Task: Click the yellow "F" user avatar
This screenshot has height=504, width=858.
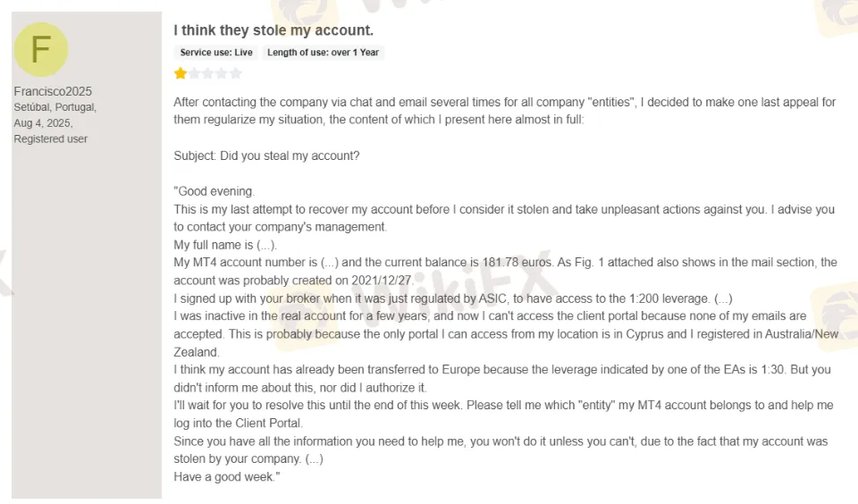Action: [41, 49]
